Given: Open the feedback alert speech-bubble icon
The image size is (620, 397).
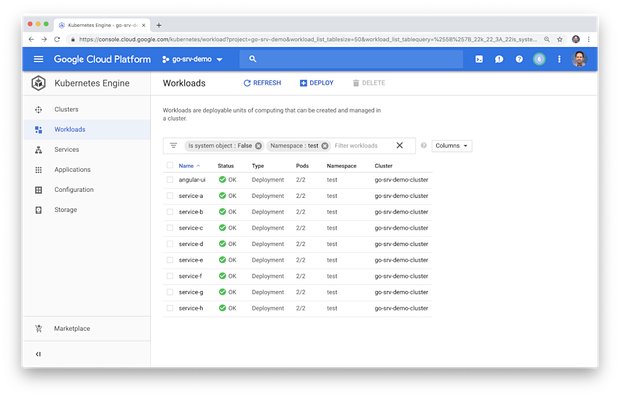Looking at the screenshot, I should tap(499, 59).
